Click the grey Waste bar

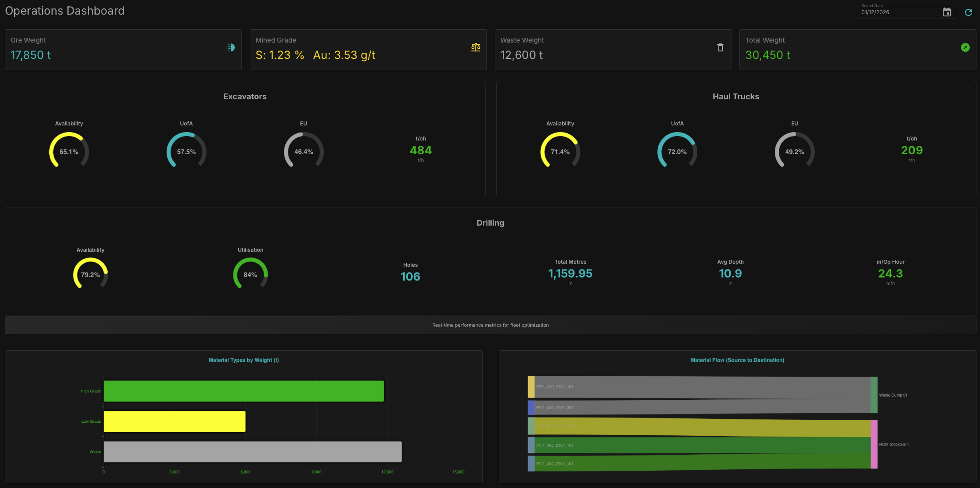(x=253, y=452)
